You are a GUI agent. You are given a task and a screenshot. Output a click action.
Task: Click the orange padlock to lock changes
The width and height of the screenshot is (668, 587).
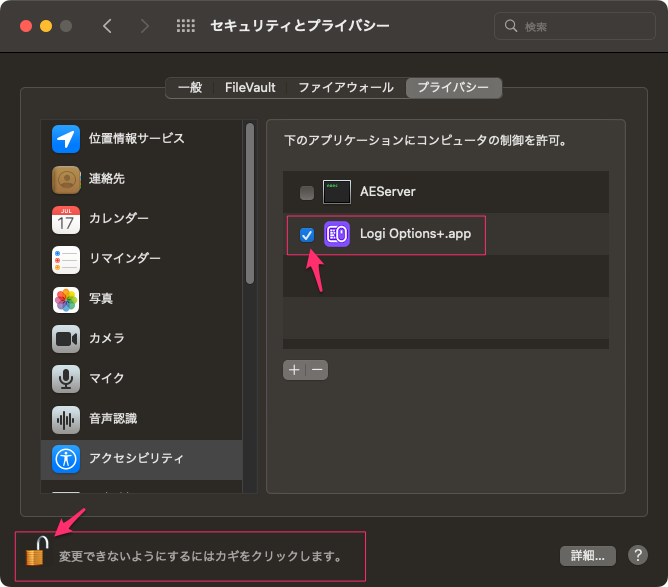point(36,552)
